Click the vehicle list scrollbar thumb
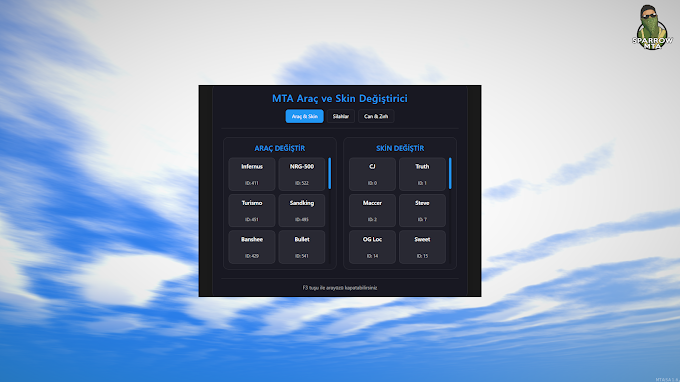This screenshot has width=680, height=382. tap(330, 173)
